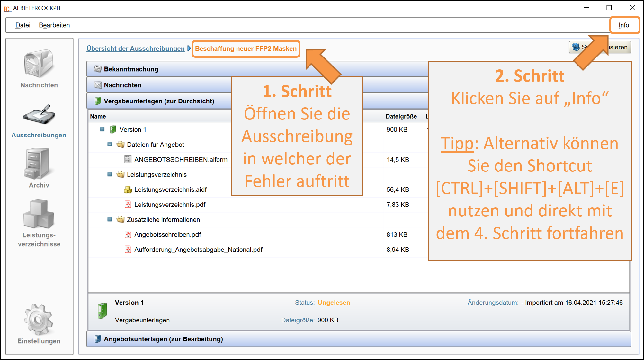Open the Archiv filing cabinet icon

(37, 163)
